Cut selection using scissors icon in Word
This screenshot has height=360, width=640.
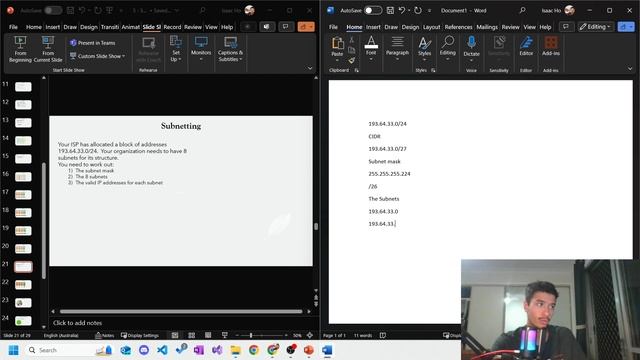point(351,40)
